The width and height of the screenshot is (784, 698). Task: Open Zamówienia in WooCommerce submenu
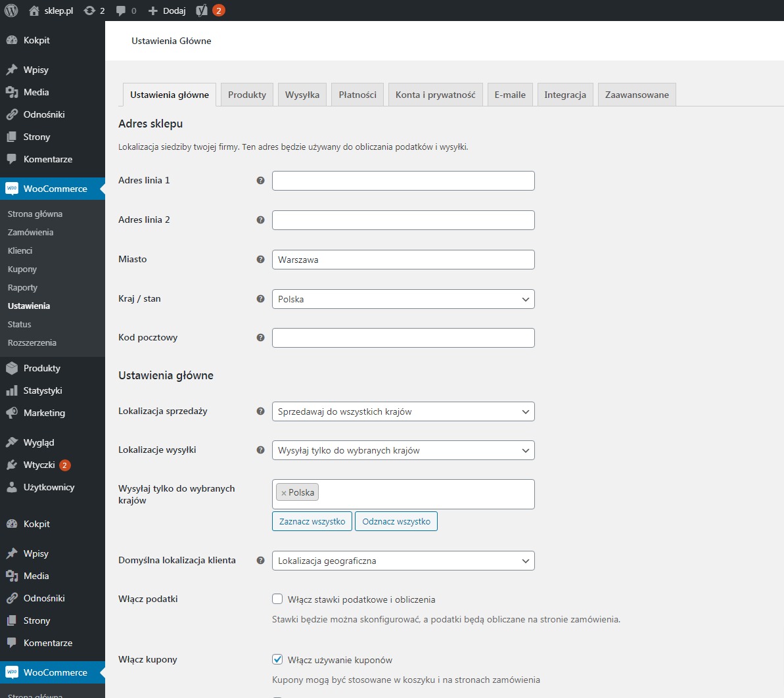pos(30,232)
